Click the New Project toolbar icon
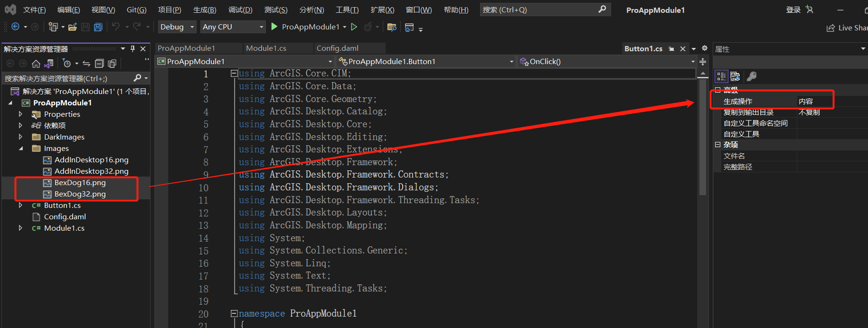This screenshot has height=328, width=868. tap(53, 27)
